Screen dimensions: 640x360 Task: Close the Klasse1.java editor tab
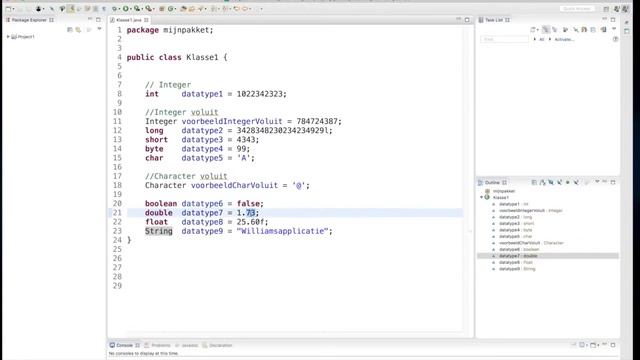click(x=146, y=20)
